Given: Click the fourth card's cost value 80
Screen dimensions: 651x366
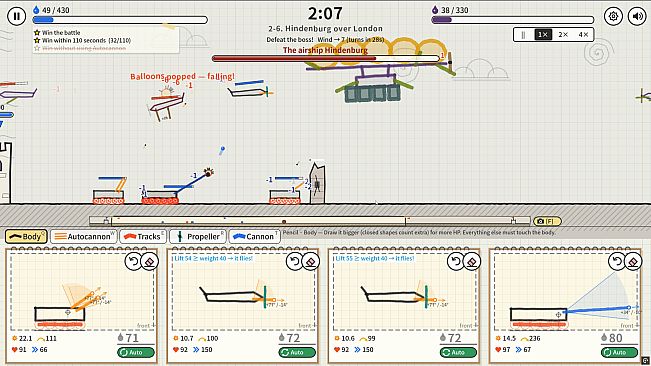Looking at the screenshot, I should click(615, 338).
